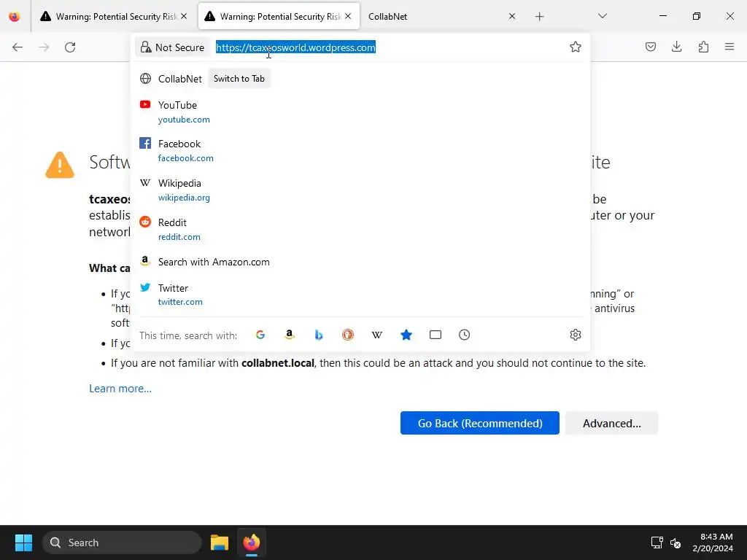
Task: Open search settings gear
Action: coord(575,335)
